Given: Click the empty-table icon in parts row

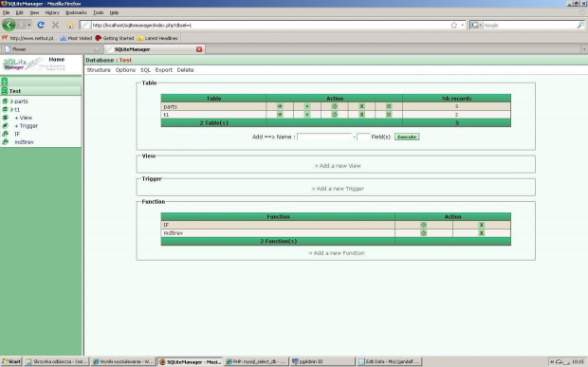Looking at the screenshot, I should click(x=389, y=106).
